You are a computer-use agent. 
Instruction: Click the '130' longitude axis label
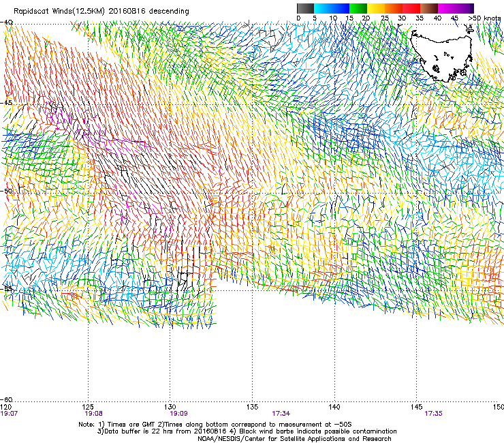(x=170, y=407)
